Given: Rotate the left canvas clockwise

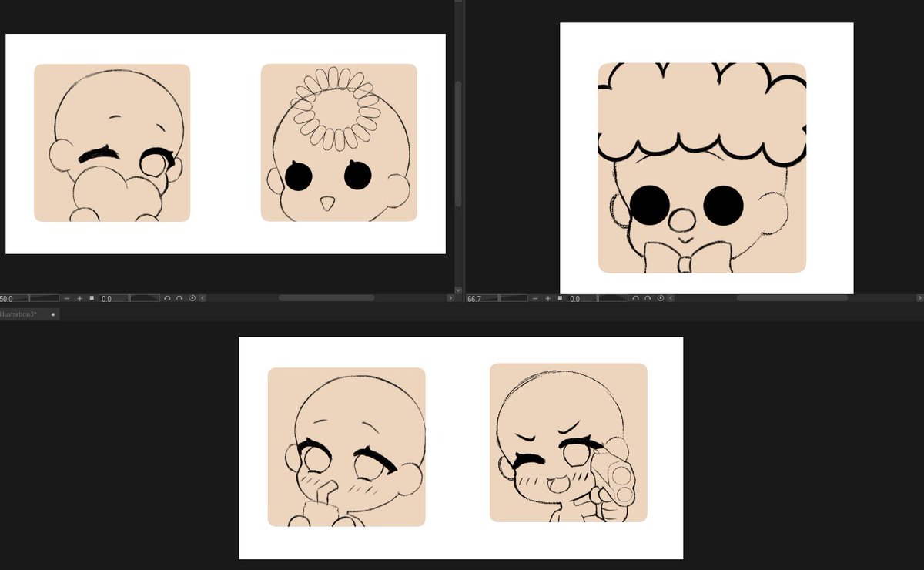Looking at the screenshot, I should point(179,298).
